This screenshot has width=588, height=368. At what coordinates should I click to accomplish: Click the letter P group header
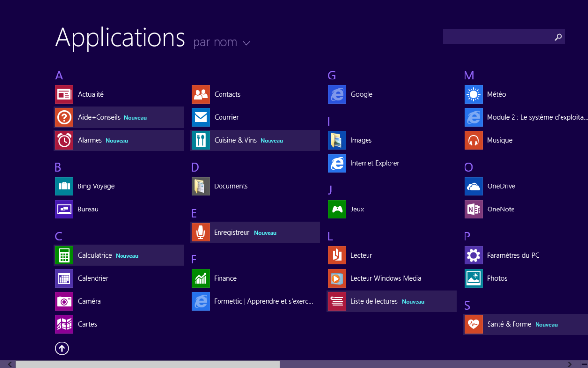467,237
